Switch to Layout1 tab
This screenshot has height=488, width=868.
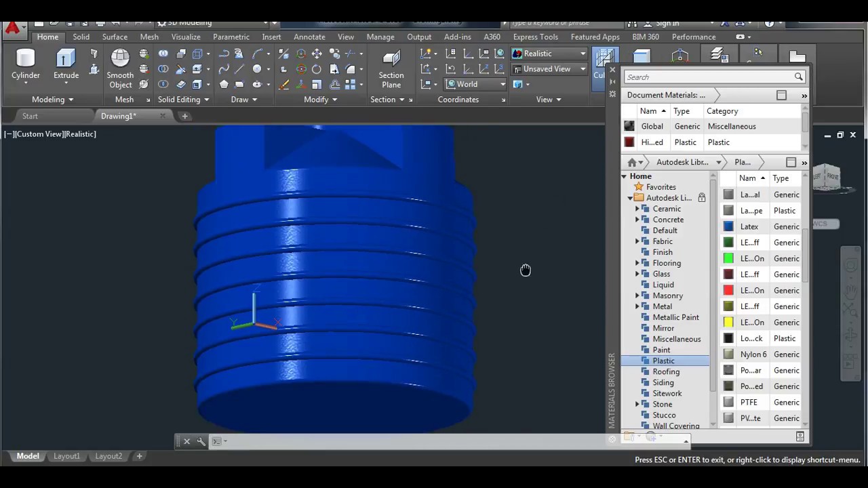click(x=66, y=456)
